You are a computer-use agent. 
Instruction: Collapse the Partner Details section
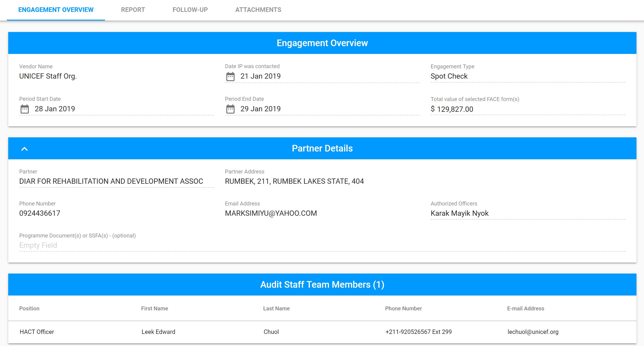pyautogui.click(x=24, y=148)
